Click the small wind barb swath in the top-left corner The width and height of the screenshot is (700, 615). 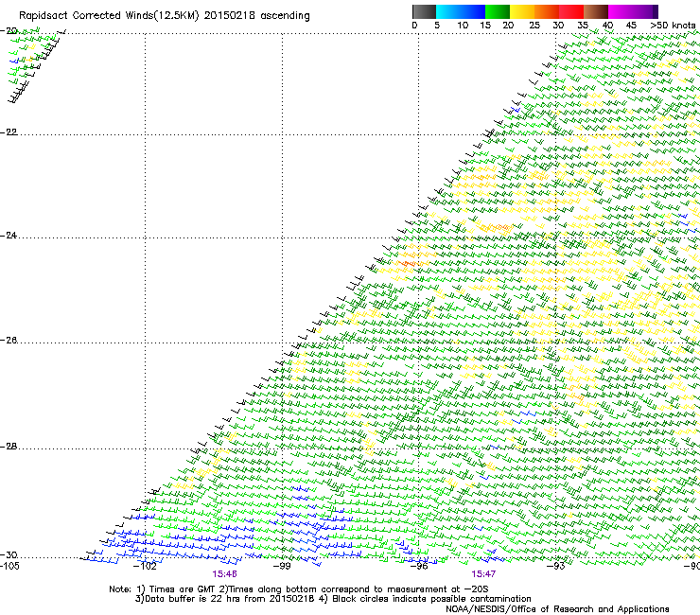(x=37, y=64)
